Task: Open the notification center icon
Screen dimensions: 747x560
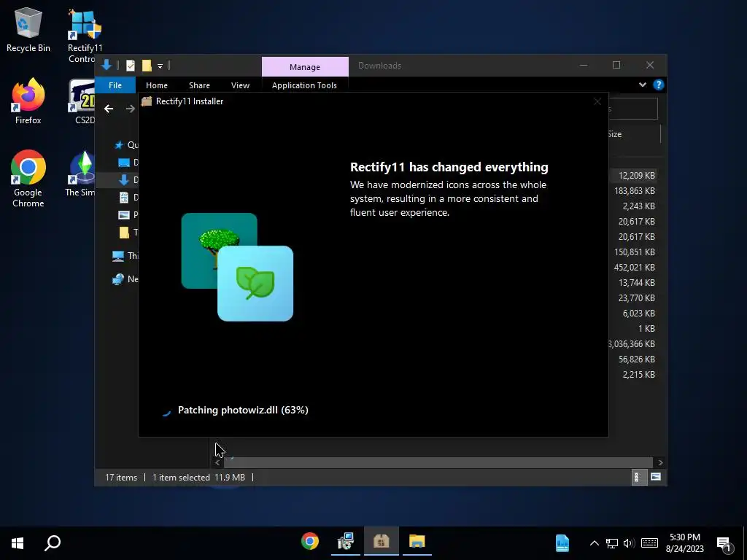Action: point(724,543)
